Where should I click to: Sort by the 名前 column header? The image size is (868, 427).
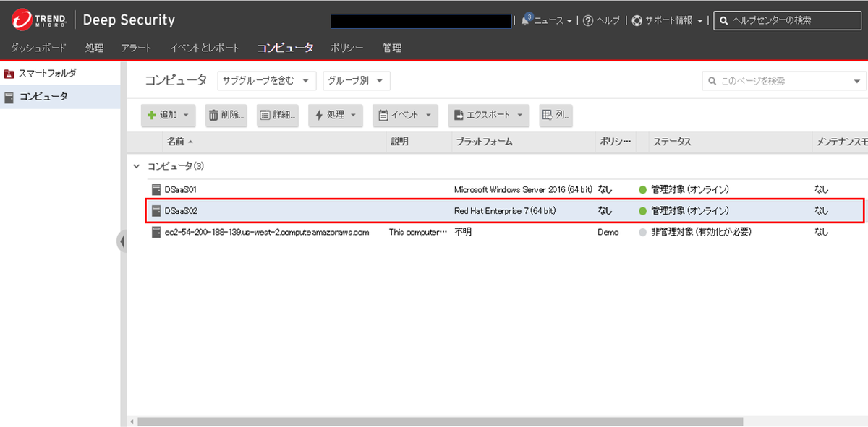point(176,142)
